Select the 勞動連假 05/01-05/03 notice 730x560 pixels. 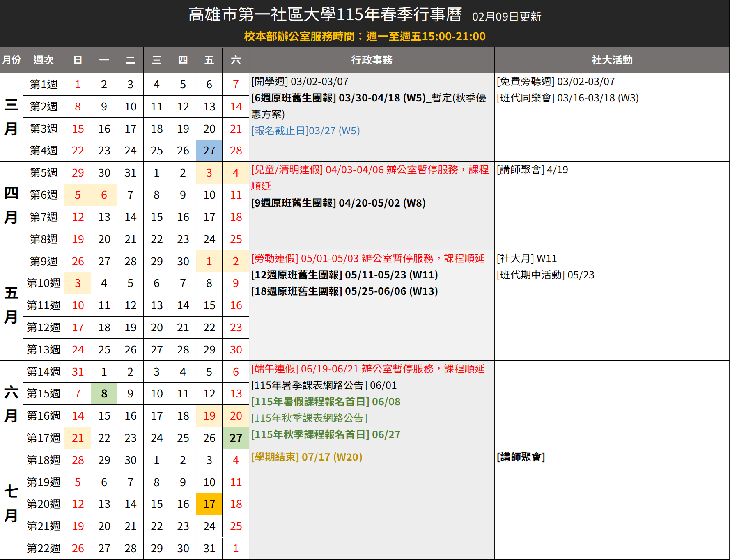368,259
